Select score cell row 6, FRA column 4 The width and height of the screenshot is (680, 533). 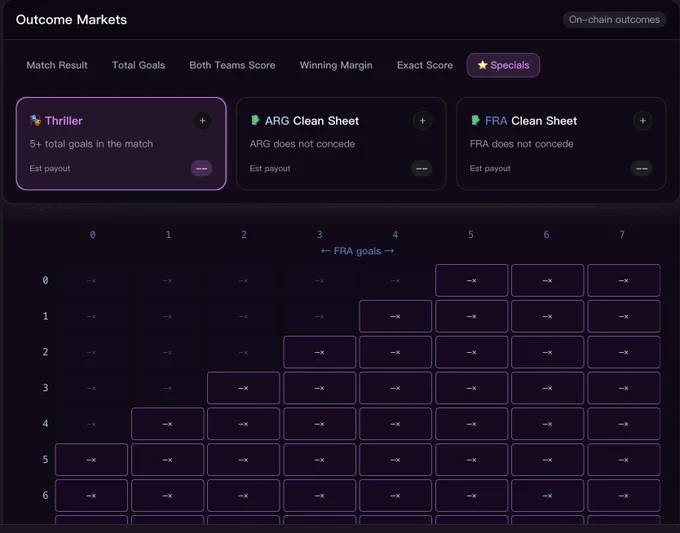[x=396, y=496]
